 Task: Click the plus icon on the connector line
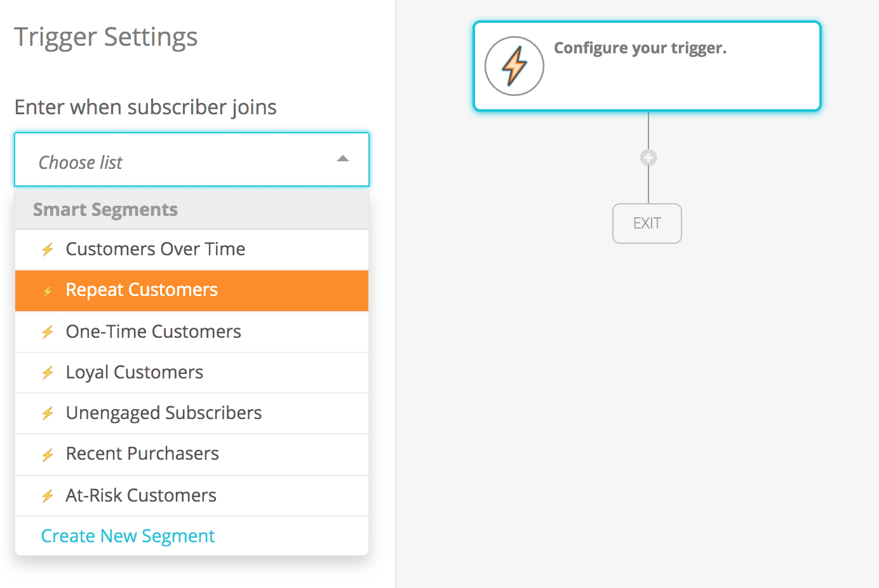tap(648, 157)
